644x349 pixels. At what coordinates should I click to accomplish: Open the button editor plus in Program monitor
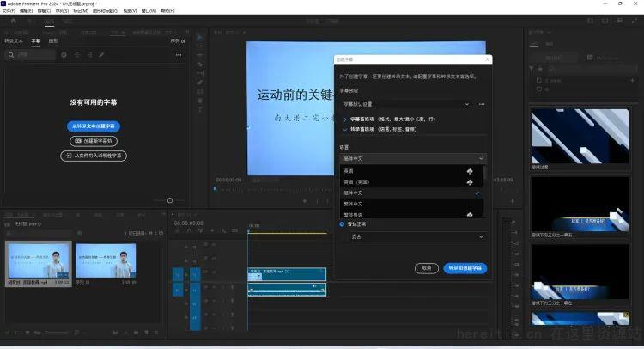512,201
